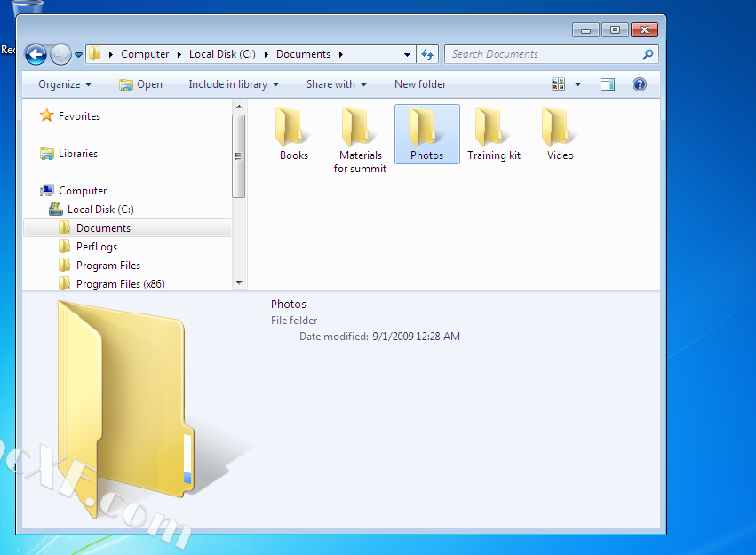Click the Local Disk drive icon

tap(56, 209)
